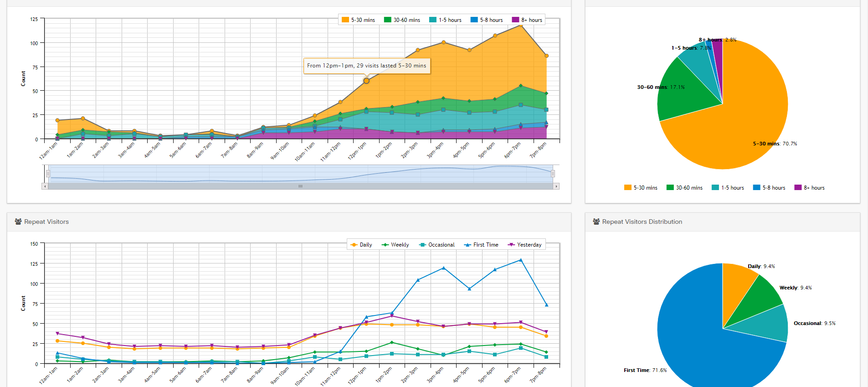This screenshot has height=387, width=868.
Task: Click the 12am-1am axis label on area chart
Action: coord(48,151)
